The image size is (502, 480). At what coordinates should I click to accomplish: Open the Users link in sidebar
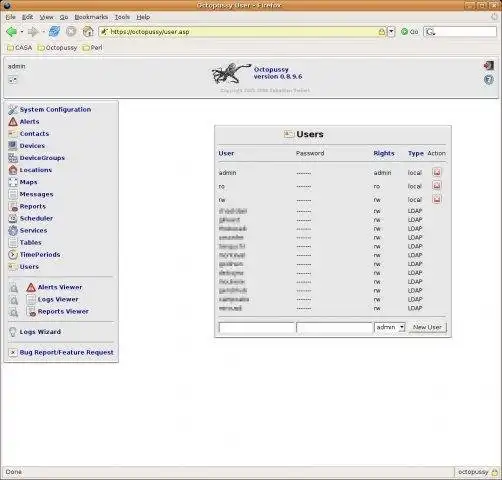pyautogui.click(x=29, y=267)
